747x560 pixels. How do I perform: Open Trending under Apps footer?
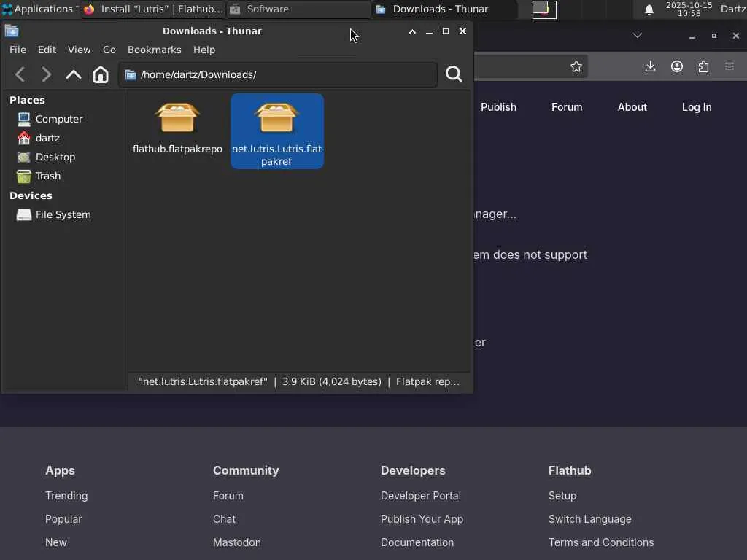click(66, 496)
